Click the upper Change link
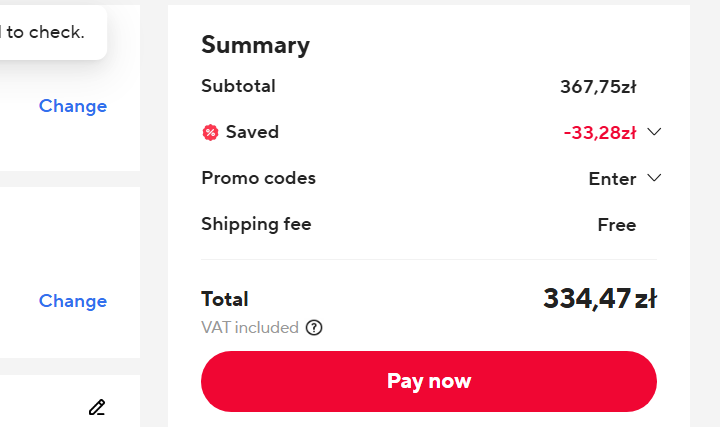Viewport: 720px width, 427px height. tap(73, 106)
